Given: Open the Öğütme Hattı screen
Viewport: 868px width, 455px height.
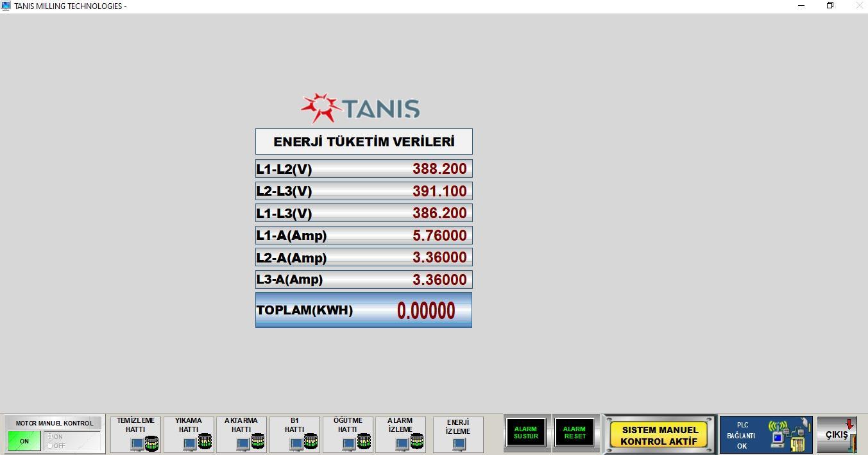Looking at the screenshot, I should point(348,434).
